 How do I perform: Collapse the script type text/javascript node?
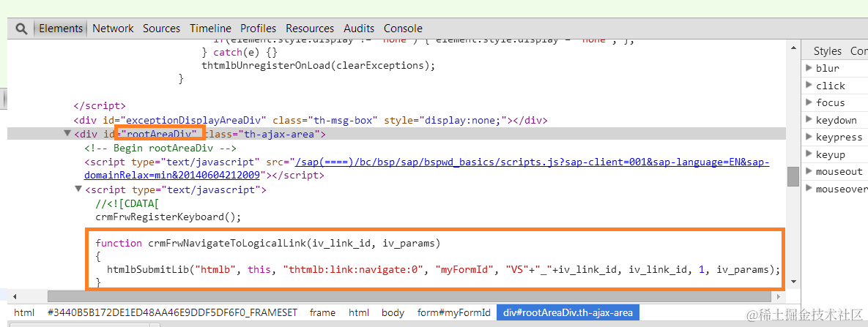coord(78,189)
